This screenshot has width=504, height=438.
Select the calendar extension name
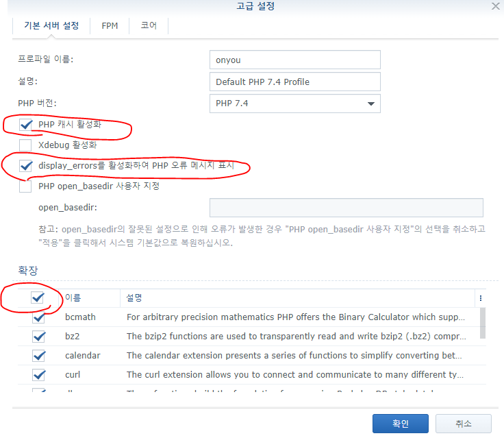tap(83, 356)
